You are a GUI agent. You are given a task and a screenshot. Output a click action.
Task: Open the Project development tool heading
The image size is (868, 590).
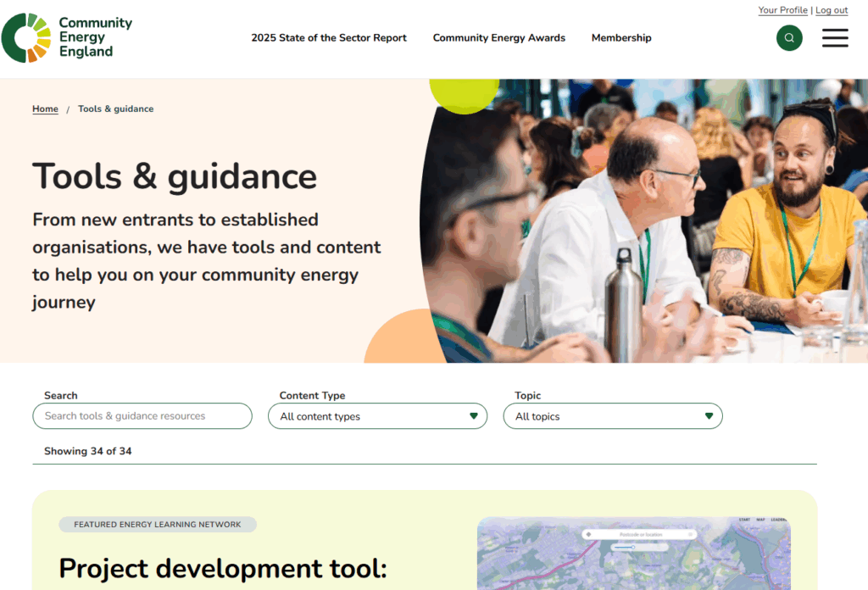(222, 568)
